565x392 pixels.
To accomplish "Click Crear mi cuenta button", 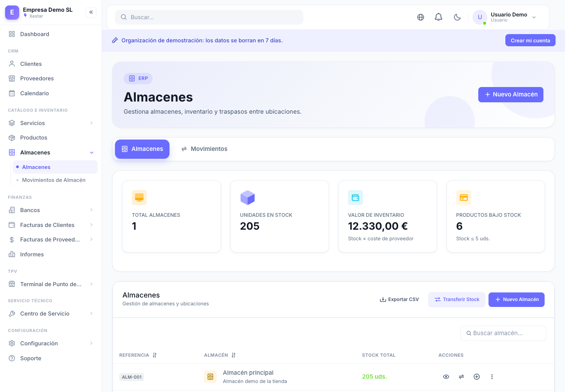I will pyautogui.click(x=530, y=40).
